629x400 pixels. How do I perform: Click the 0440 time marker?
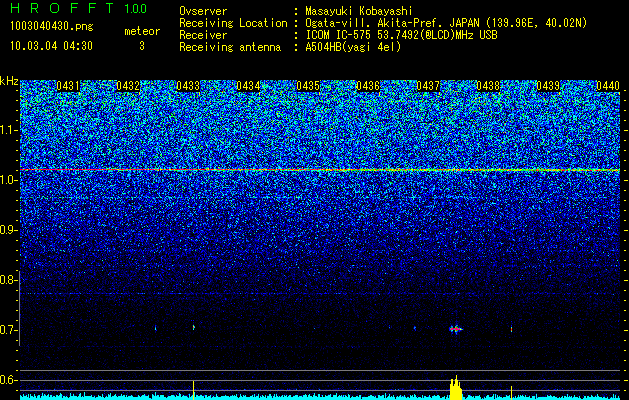coord(608,86)
